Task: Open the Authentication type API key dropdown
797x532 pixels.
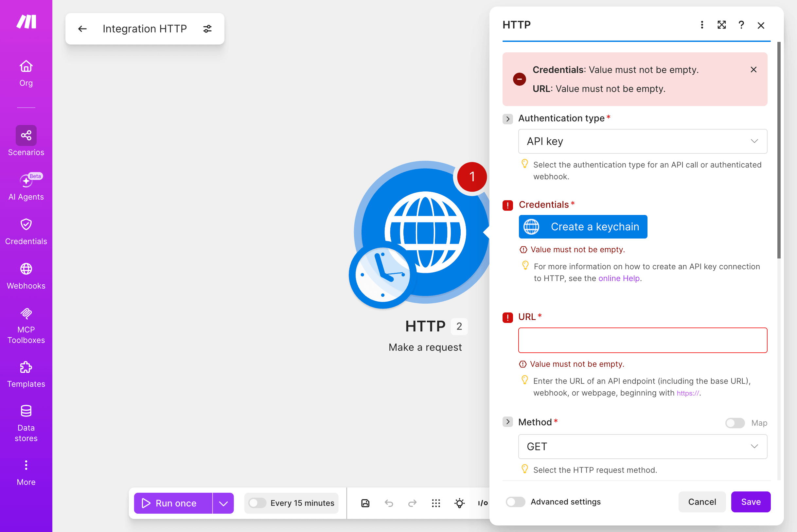Action: [643, 141]
